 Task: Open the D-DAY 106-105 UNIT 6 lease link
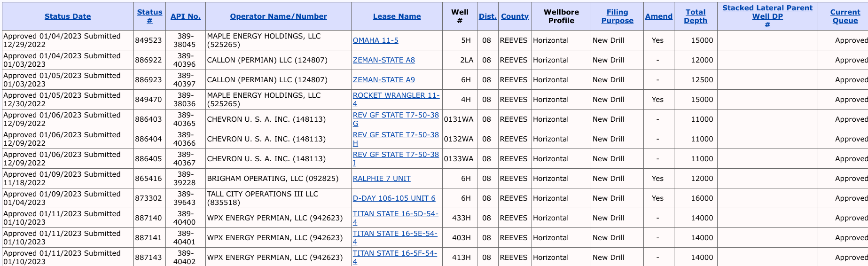tap(394, 198)
